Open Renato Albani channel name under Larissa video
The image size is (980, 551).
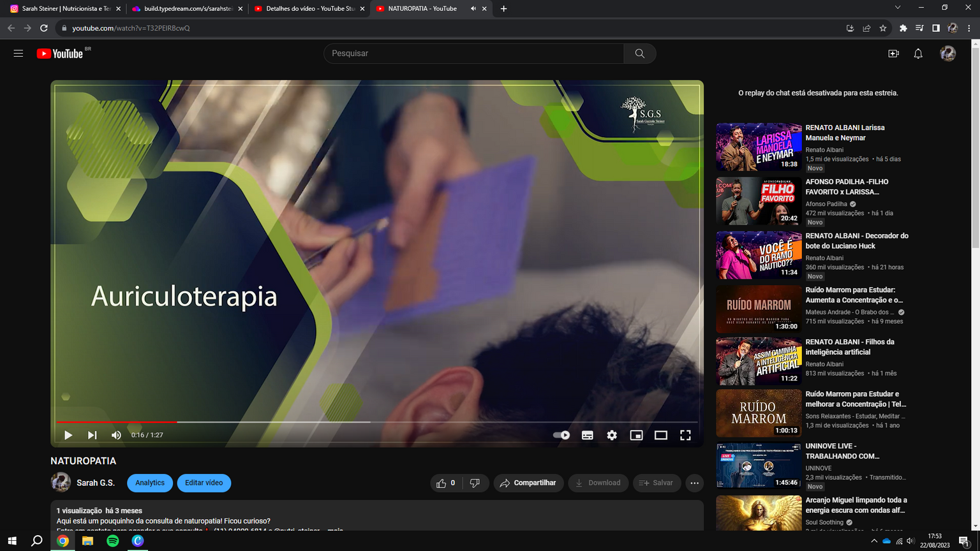point(824,150)
